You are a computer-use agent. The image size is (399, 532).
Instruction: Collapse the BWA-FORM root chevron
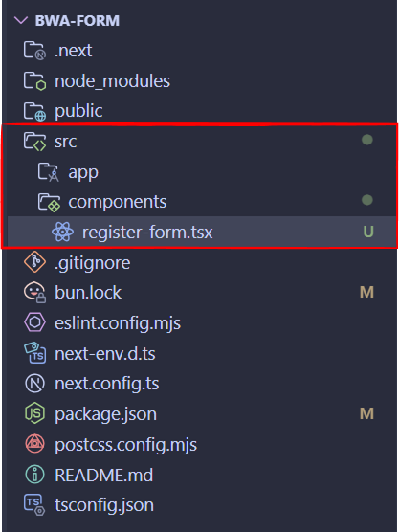21,21
